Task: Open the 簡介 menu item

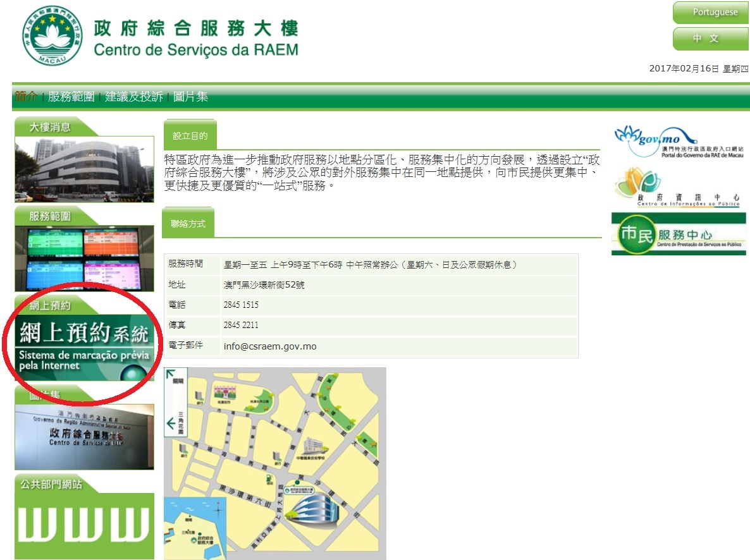Action: [25, 97]
